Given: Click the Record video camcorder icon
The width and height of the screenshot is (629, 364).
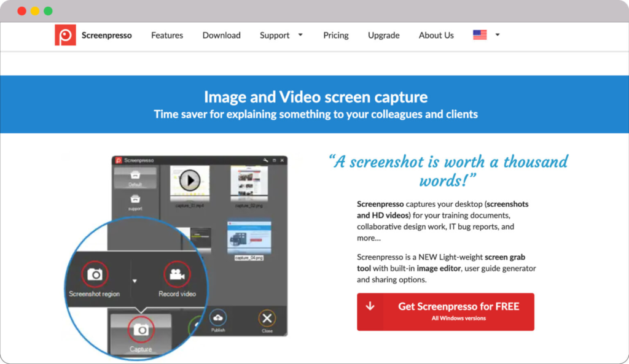Looking at the screenshot, I should [x=177, y=274].
